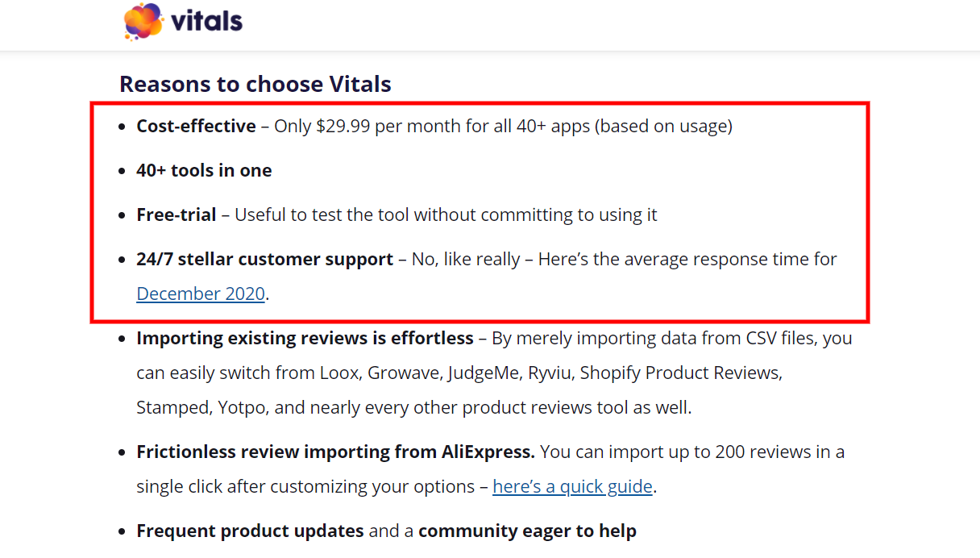Image resolution: width=980 pixels, height=558 pixels.
Task: Click "24/7 stellar customer support" text
Action: [x=264, y=259]
